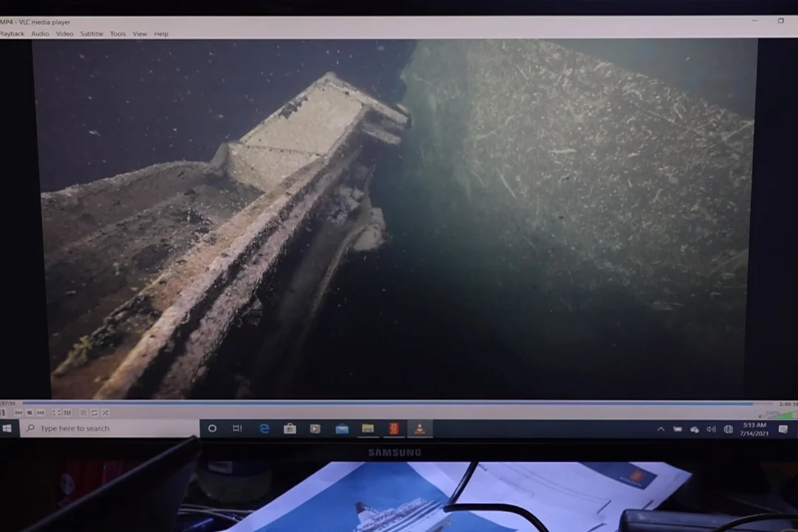The width and height of the screenshot is (798, 532).
Task: Stop video playback in VLC
Action: (30, 412)
